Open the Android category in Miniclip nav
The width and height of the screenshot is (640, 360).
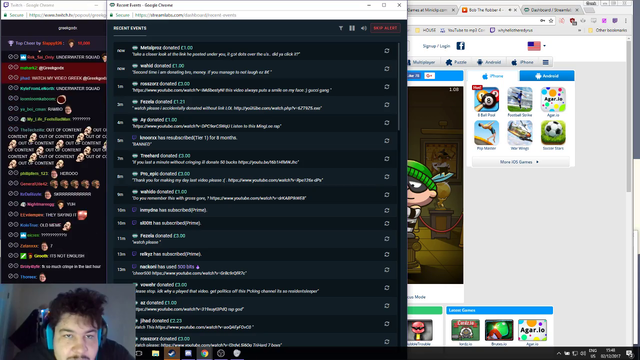(489, 62)
